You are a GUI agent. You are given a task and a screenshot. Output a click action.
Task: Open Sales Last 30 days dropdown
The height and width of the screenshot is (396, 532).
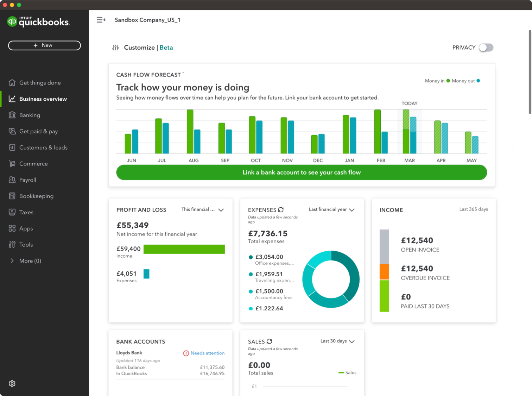[x=337, y=341]
